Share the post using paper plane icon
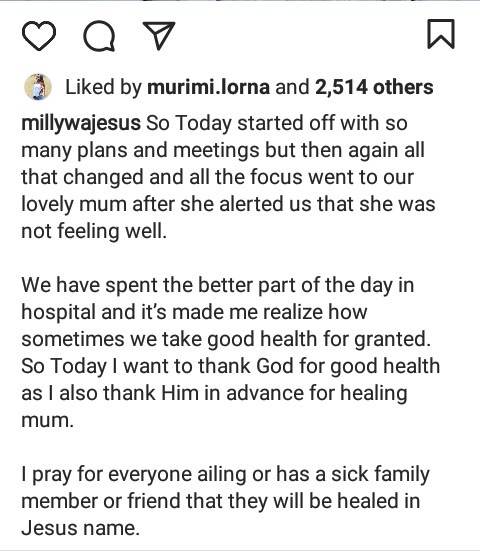The height and width of the screenshot is (551, 480). (159, 35)
